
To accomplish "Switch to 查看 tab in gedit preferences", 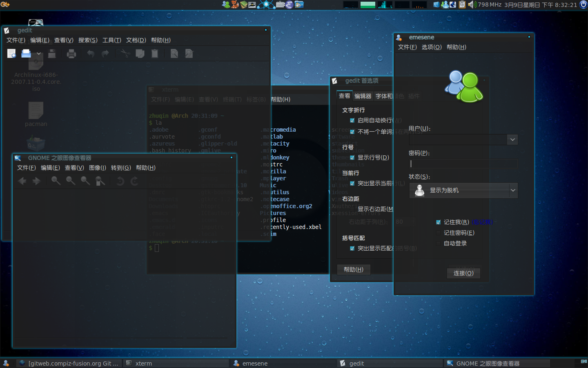I will [344, 96].
